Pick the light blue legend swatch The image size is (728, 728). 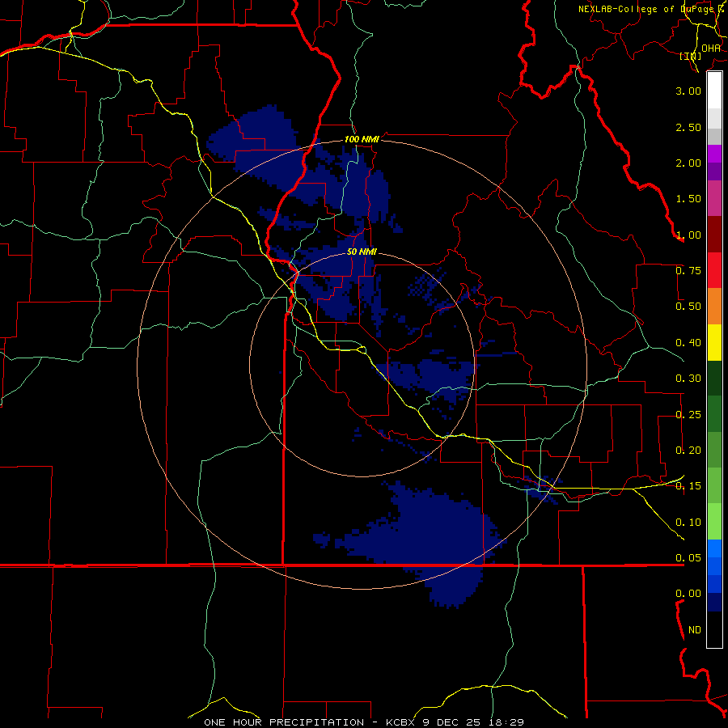tap(714, 548)
